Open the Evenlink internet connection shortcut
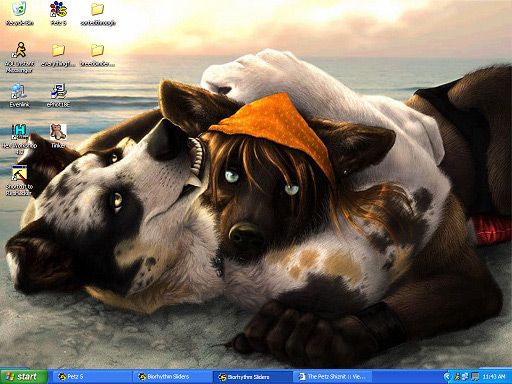Image resolution: width=512 pixels, height=384 pixels. pyautogui.click(x=19, y=95)
